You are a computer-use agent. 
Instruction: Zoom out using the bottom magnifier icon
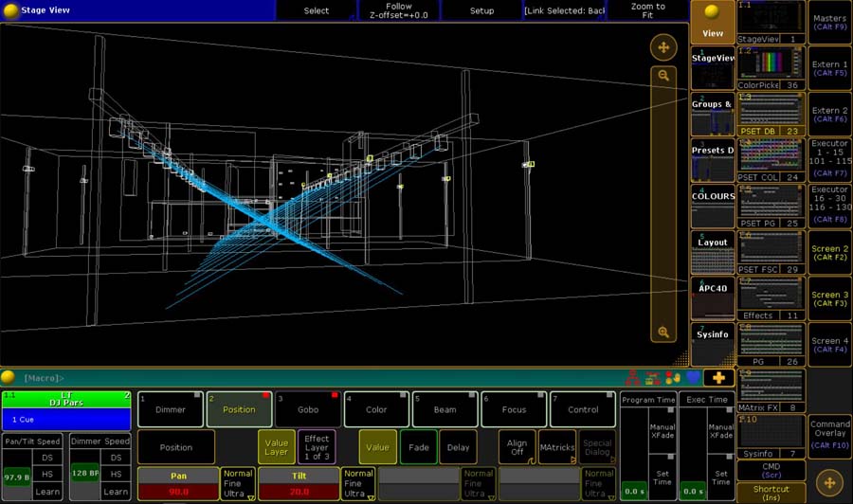click(x=663, y=333)
